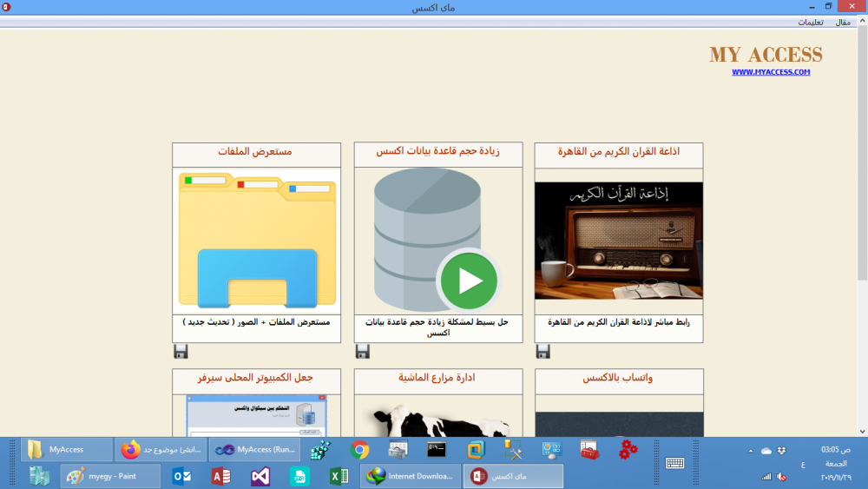
Task: Open the file cabinet taskbar icon
Action: coord(398,450)
